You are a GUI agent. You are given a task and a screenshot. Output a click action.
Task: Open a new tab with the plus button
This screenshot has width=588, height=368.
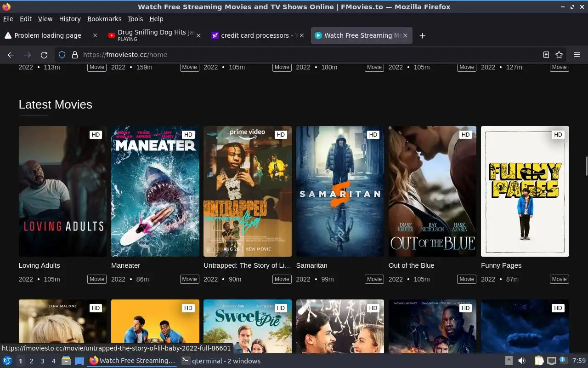[x=422, y=35]
